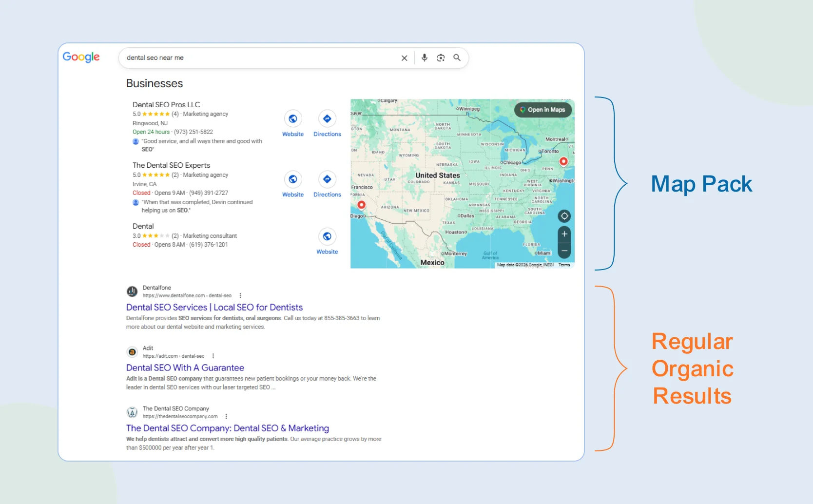Click the phone number (949) 391-2727

click(x=209, y=193)
